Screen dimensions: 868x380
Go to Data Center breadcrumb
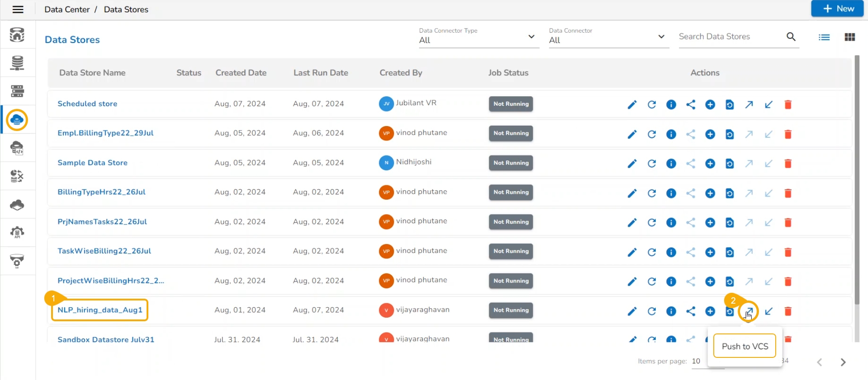(67, 9)
